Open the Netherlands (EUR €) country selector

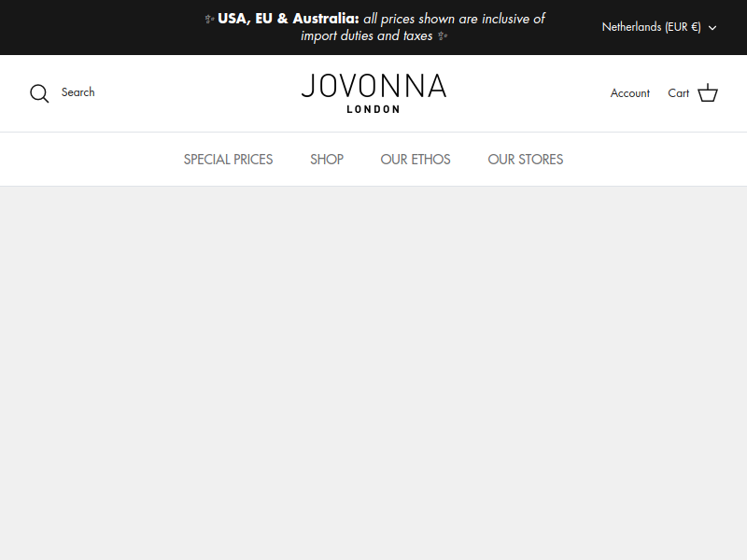coord(659,27)
